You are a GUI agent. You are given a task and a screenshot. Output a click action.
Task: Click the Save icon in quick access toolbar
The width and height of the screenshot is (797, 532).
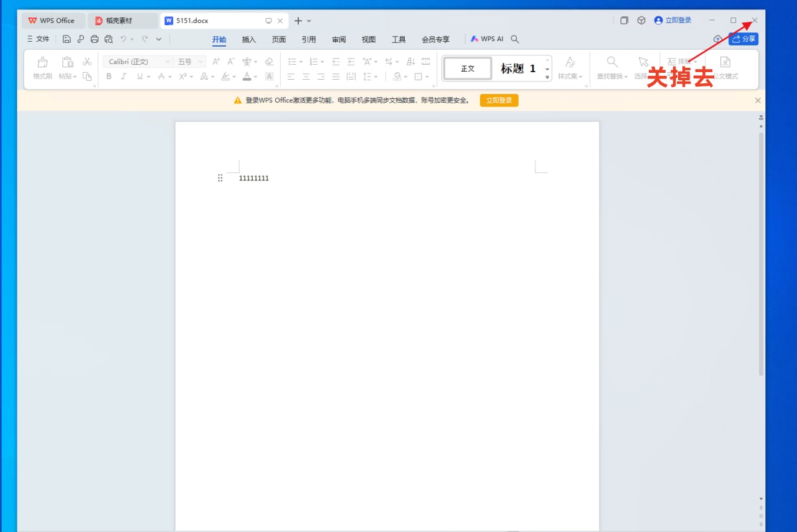(x=67, y=39)
